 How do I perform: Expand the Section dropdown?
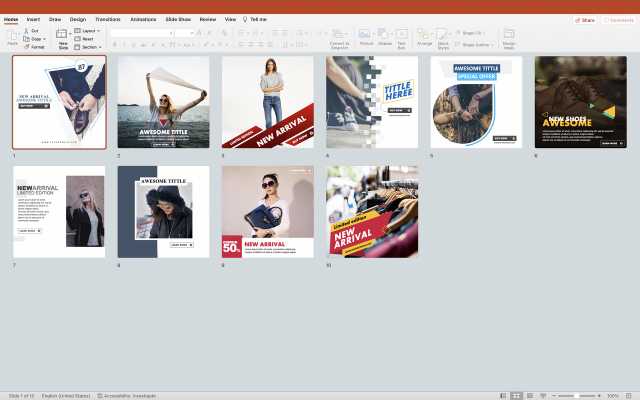90,46
